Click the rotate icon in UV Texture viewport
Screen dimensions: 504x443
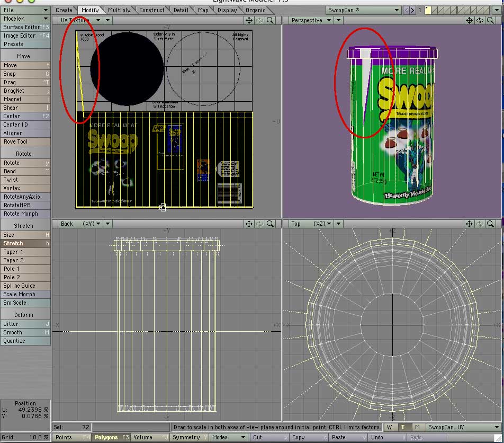[x=259, y=20]
